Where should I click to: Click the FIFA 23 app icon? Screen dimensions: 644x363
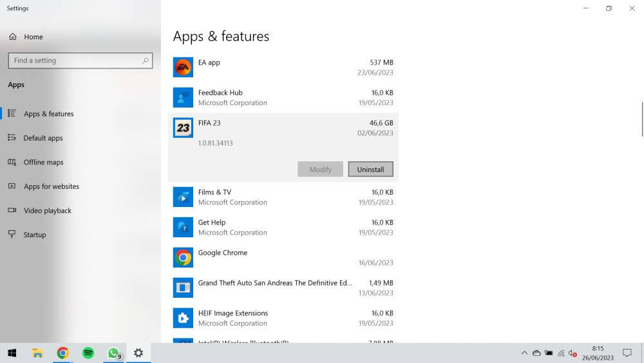tap(183, 128)
